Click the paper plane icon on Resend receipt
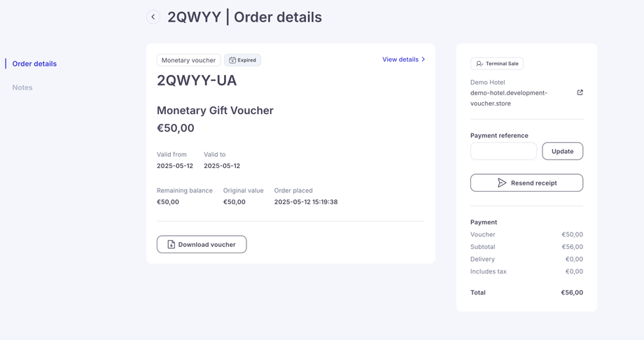Viewport: 644px width, 340px height. click(502, 183)
